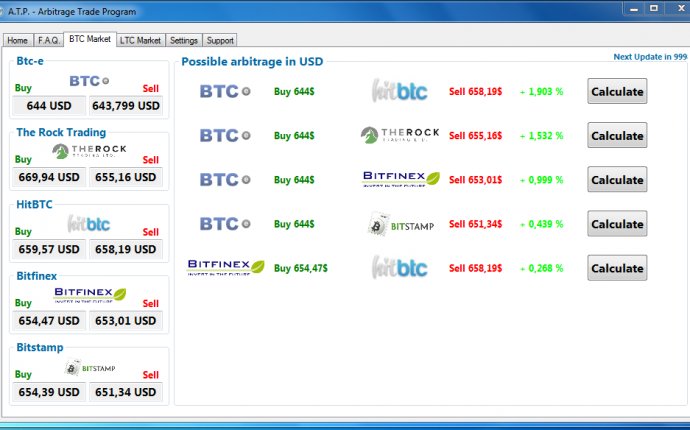Screen dimensions: 690x430
Task: Calculate the 0,268 % Bitfinex-to-hitbtc arbitrage
Action: (x=617, y=268)
